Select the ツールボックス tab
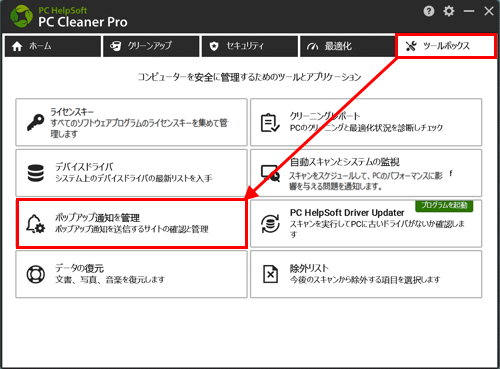 (446, 46)
